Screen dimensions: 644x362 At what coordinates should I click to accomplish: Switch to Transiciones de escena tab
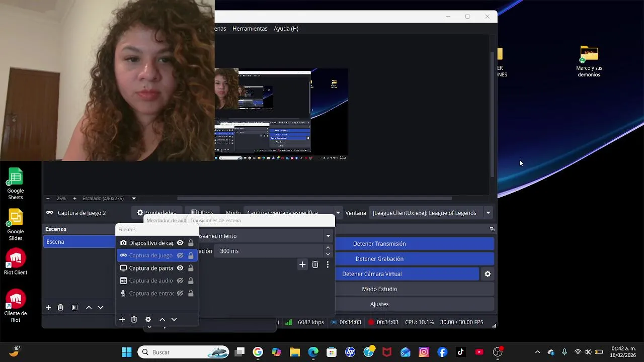215,220
